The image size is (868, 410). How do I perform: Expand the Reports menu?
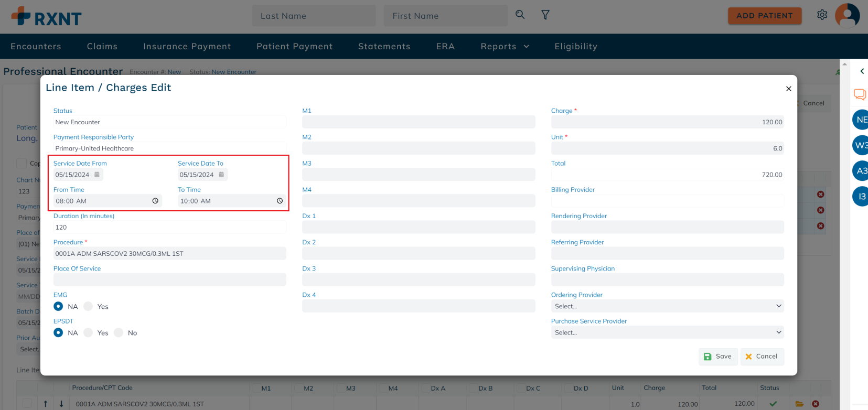[505, 46]
